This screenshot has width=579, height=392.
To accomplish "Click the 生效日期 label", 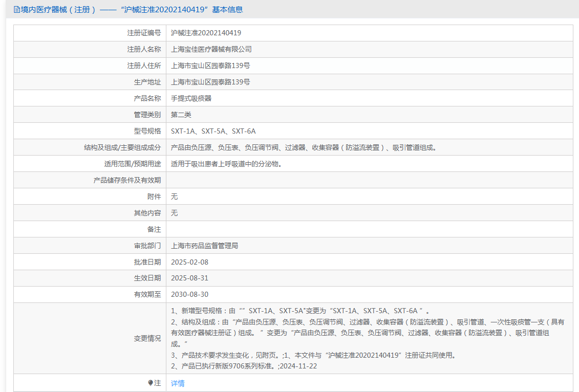I will [147, 278].
